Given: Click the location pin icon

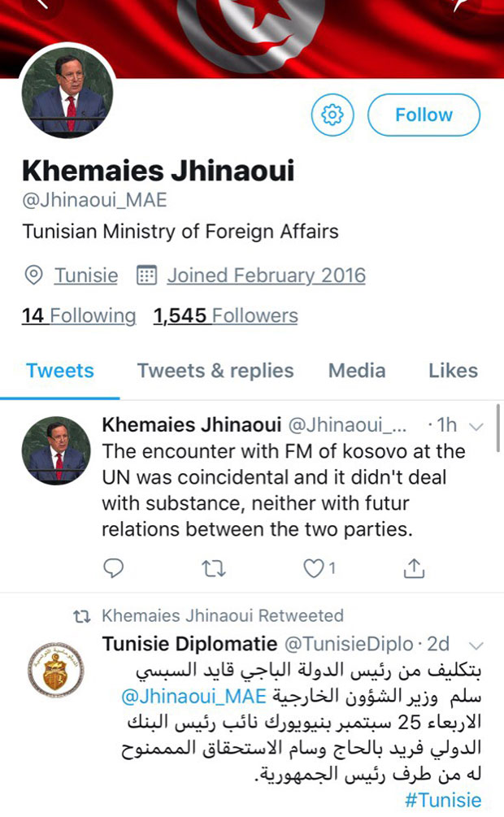Looking at the screenshot, I should coord(34,276).
